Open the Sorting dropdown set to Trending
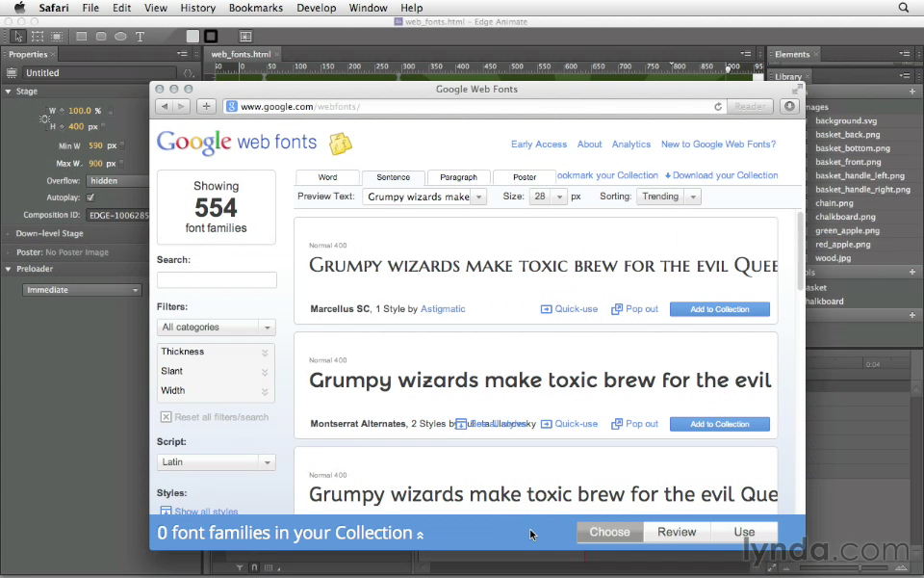The height and width of the screenshot is (578, 924). click(668, 197)
